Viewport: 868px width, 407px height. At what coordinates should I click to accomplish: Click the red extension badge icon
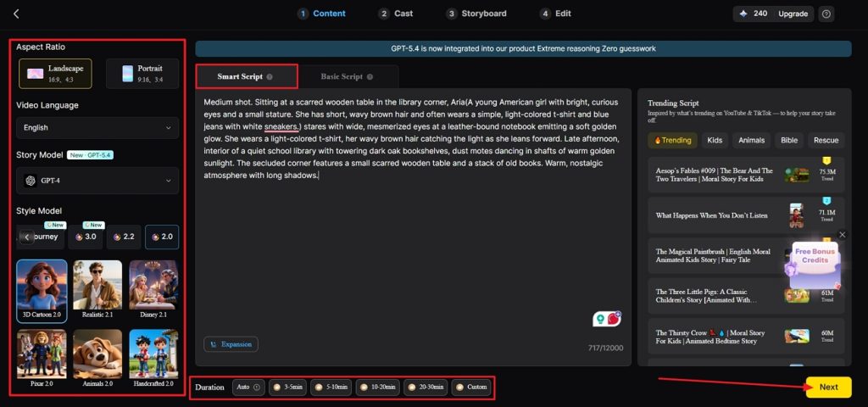pos(614,318)
